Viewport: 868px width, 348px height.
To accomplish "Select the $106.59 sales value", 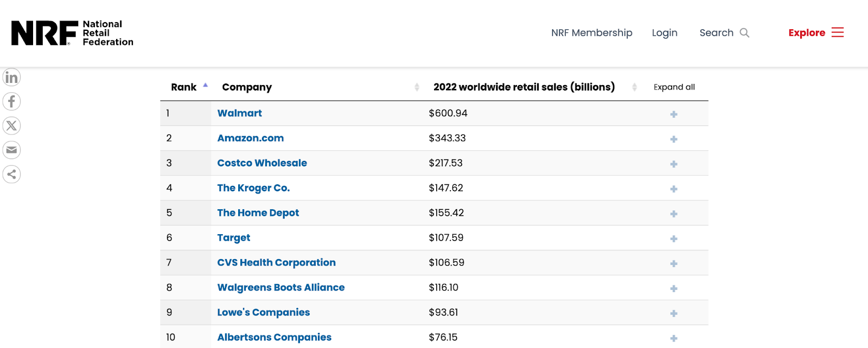I will [446, 263].
